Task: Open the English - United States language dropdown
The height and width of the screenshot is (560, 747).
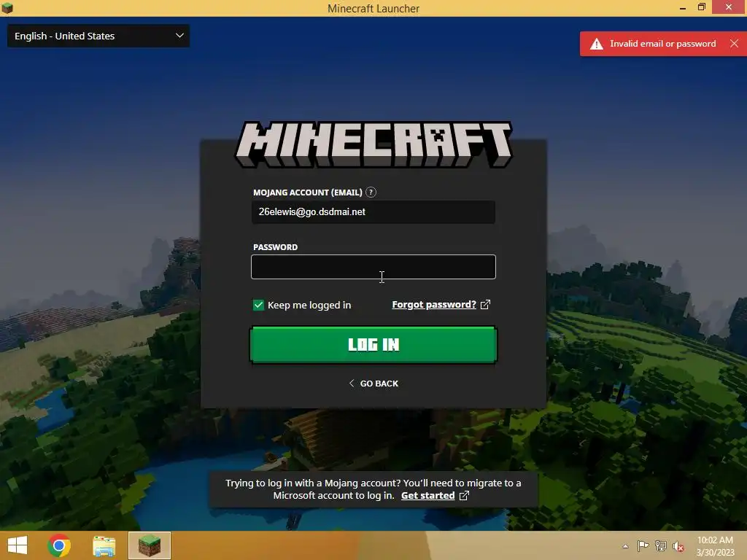Action: coord(98,36)
